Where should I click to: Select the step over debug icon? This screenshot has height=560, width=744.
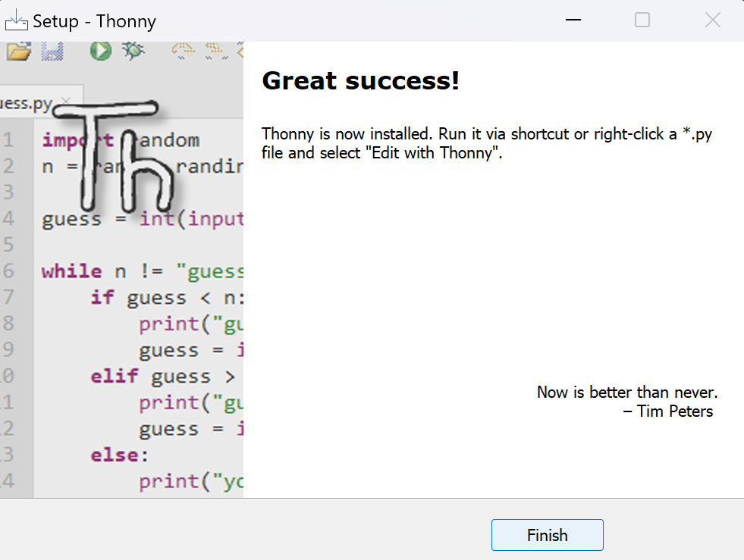(182, 50)
